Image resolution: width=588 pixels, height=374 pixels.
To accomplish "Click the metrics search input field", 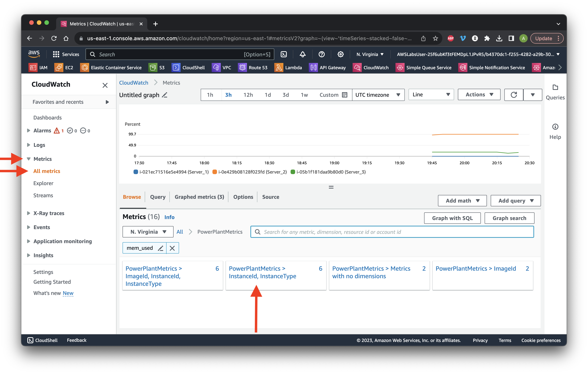I will tap(392, 232).
